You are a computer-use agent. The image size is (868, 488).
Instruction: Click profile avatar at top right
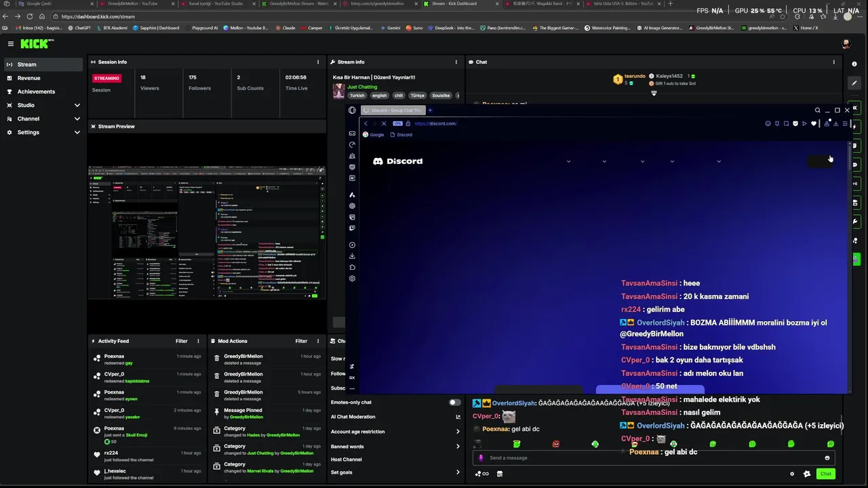[x=846, y=44]
